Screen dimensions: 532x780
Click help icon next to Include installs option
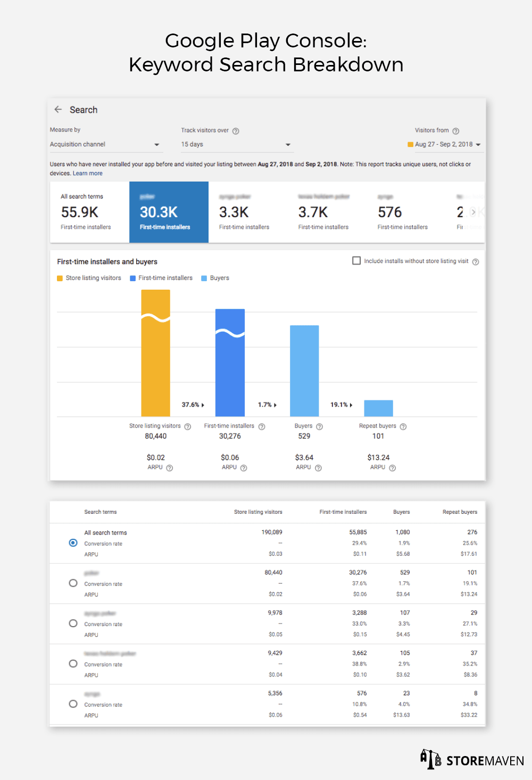pos(476,261)
